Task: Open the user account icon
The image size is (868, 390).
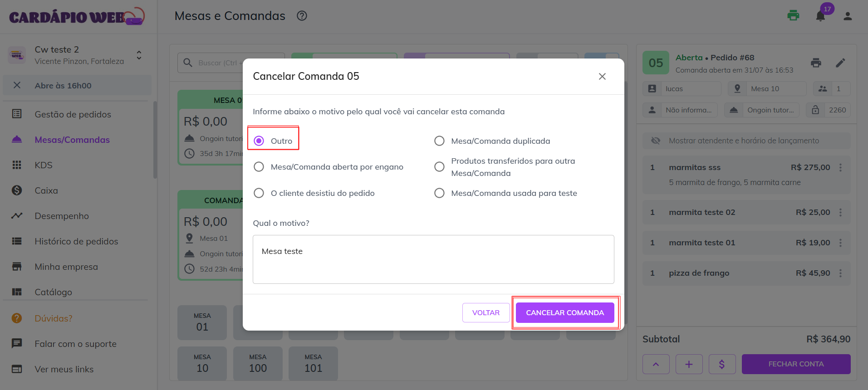Action: pos(848,16)
